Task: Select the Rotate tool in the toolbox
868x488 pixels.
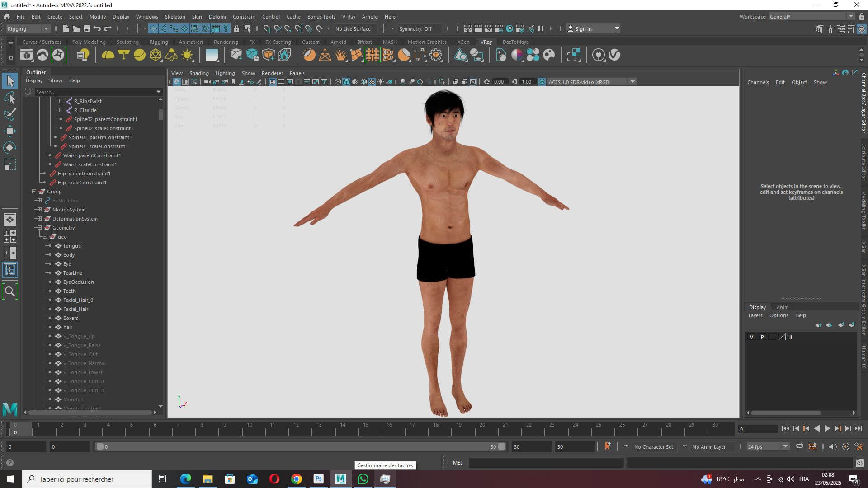Action: pyautogui.click(x=9, y=148)
